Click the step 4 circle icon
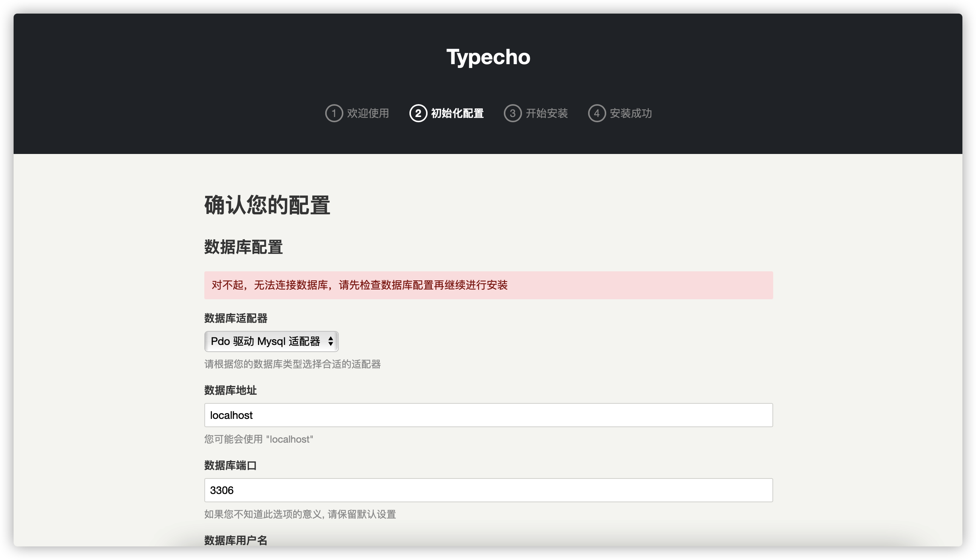Image resolution: width=976 pixels, height=560 pixels. 596,113
